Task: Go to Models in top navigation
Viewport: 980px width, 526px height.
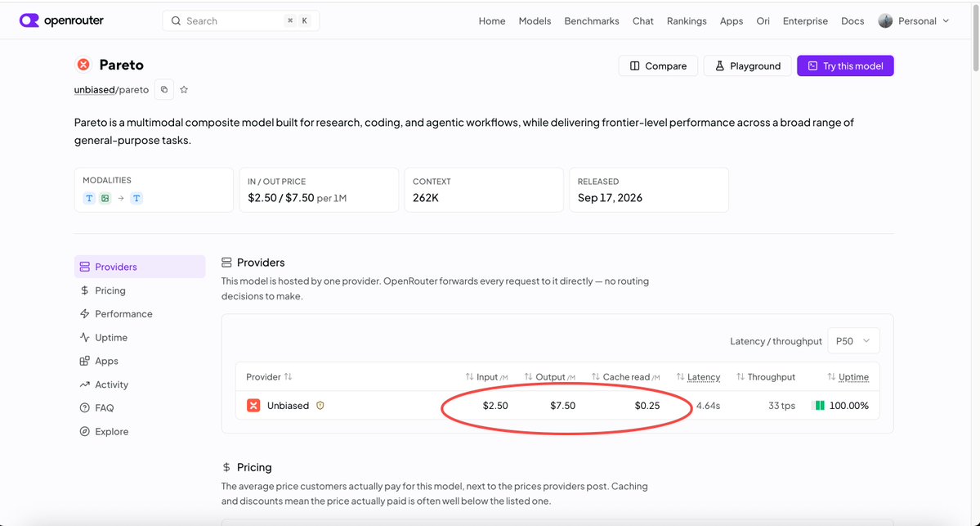Action: pyautogui.click(x=535, y=20)
